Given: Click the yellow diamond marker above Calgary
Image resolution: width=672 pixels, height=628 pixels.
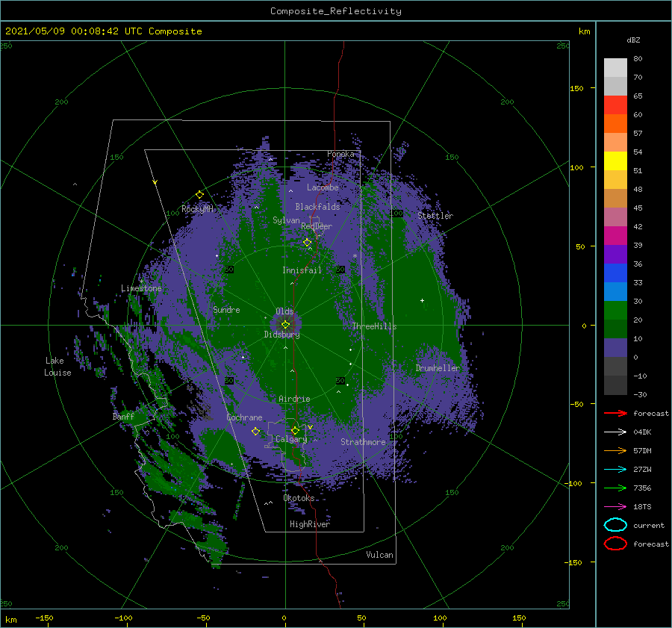Looking at the screenshot, I should [295, 430].
